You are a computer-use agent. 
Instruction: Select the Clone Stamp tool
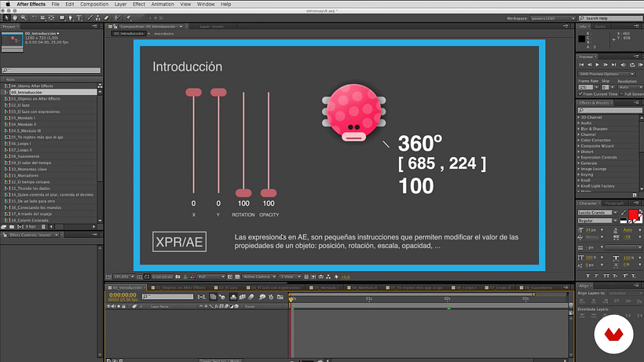click(x=97, y=18)
